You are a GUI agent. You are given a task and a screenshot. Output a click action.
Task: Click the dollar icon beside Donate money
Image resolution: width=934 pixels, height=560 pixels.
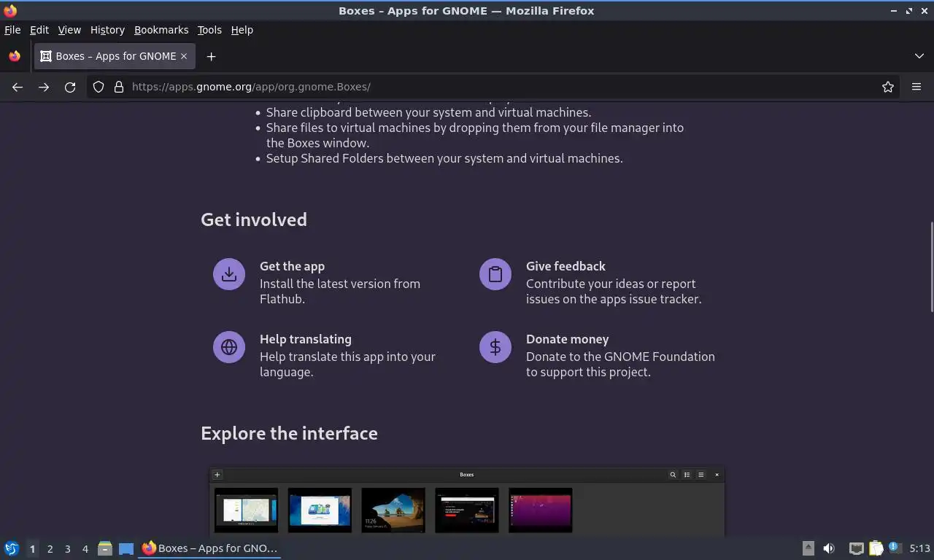(495, 347)
